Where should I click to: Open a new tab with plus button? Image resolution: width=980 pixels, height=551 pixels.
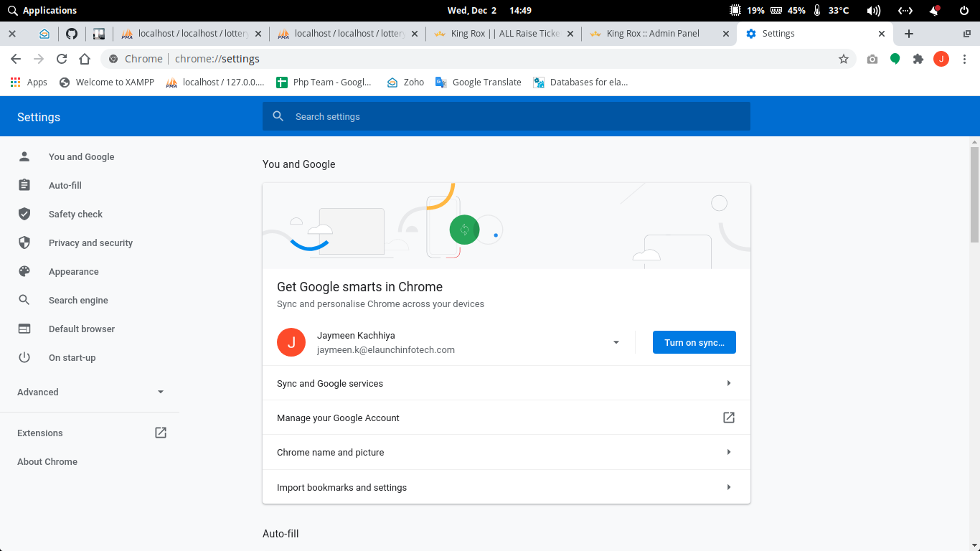tap(909, 34)
